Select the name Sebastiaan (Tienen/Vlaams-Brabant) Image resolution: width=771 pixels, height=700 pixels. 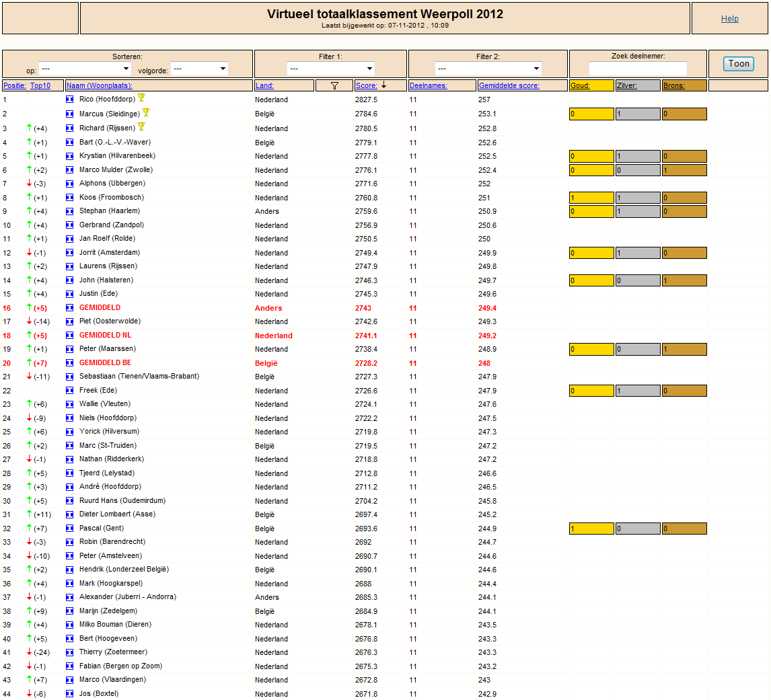point(139,376)
